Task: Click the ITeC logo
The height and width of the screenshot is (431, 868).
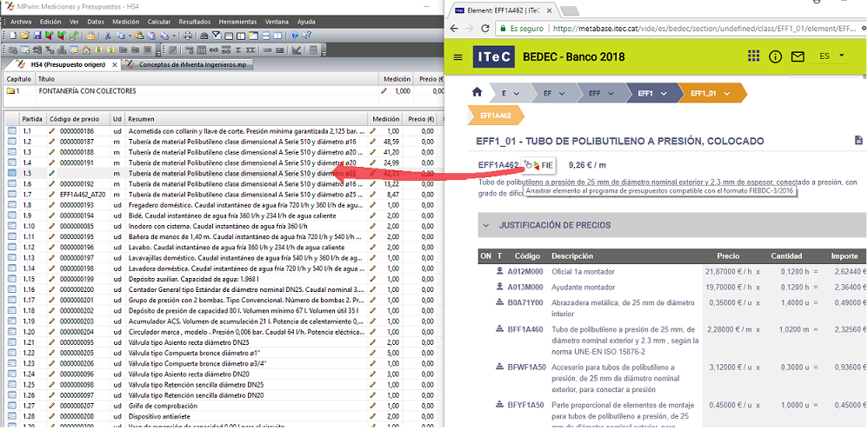Action: coord(494,57)
